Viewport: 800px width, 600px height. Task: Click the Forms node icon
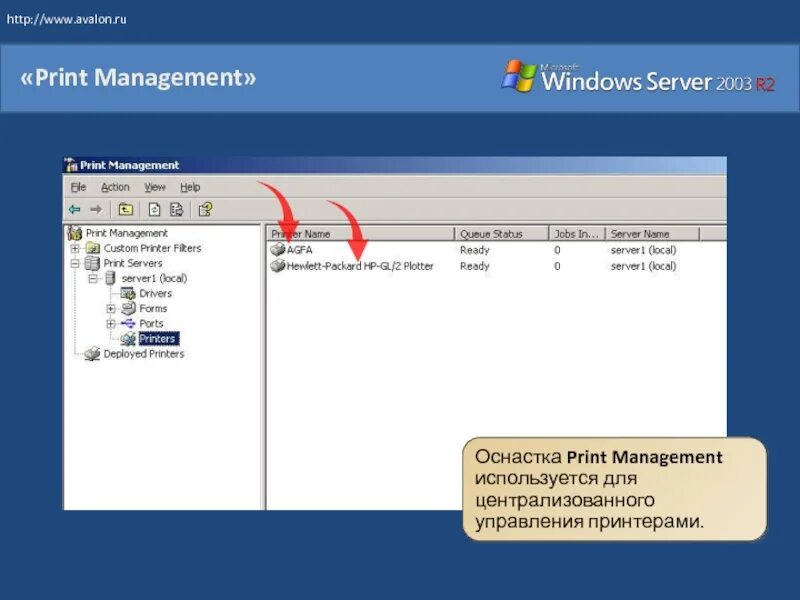[x=128, y=308]
